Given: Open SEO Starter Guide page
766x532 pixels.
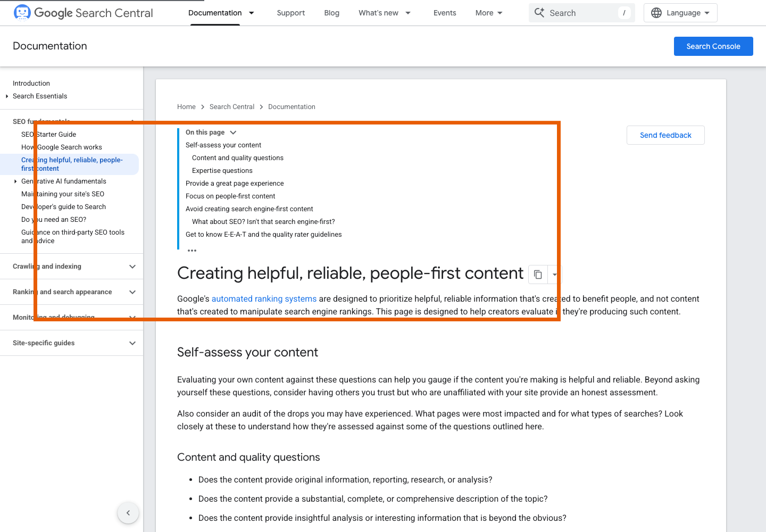Looking at the screenshot, I should tap(49, 135).
